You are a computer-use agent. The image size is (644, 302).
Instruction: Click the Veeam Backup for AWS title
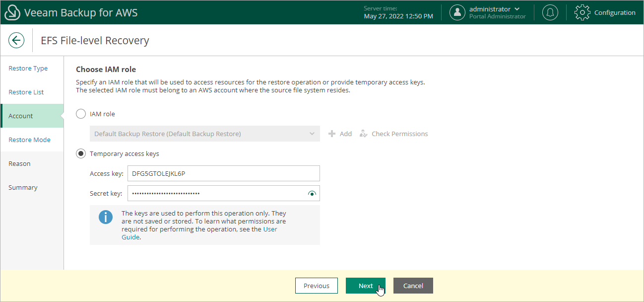(x=81, y=12)
